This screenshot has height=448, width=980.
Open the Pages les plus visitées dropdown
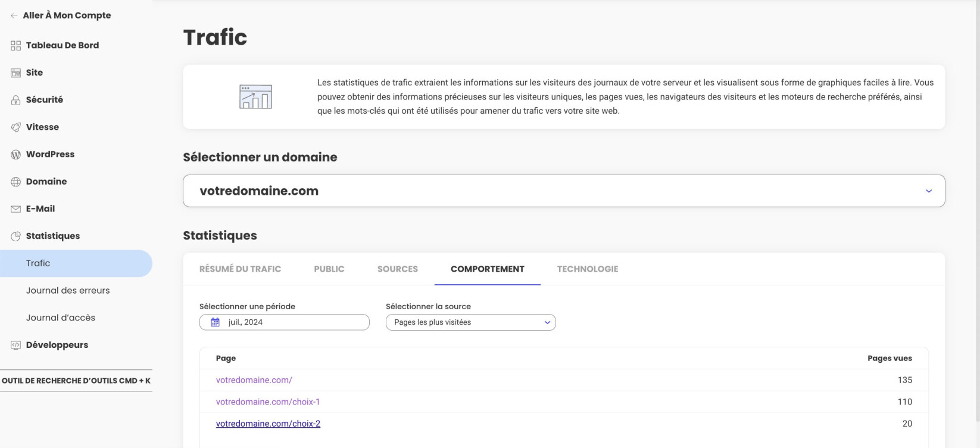[471, 322]
